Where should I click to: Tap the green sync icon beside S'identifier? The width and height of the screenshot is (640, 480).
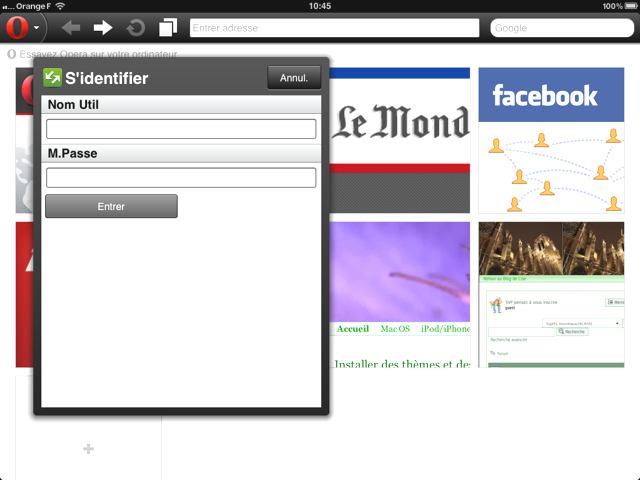point(53,78)
